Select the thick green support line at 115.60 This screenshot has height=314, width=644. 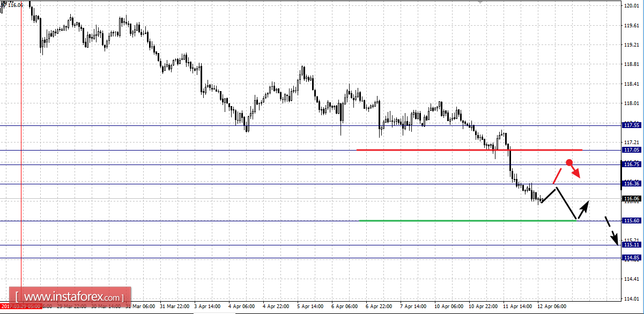point(468,220)
